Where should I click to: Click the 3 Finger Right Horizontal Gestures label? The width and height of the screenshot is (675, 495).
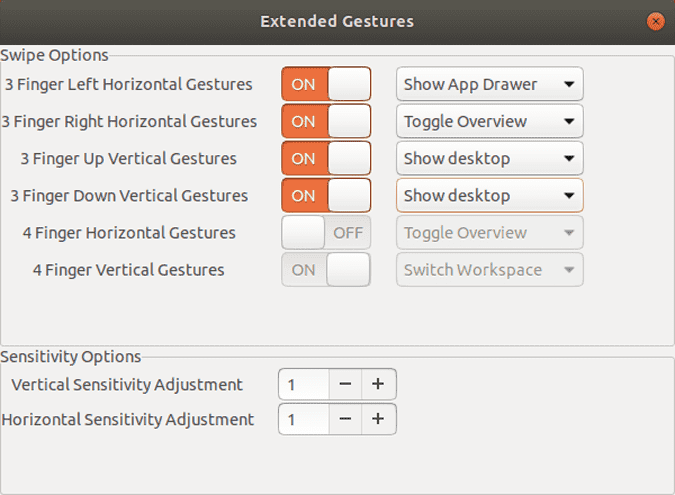[x=129, y=121]
